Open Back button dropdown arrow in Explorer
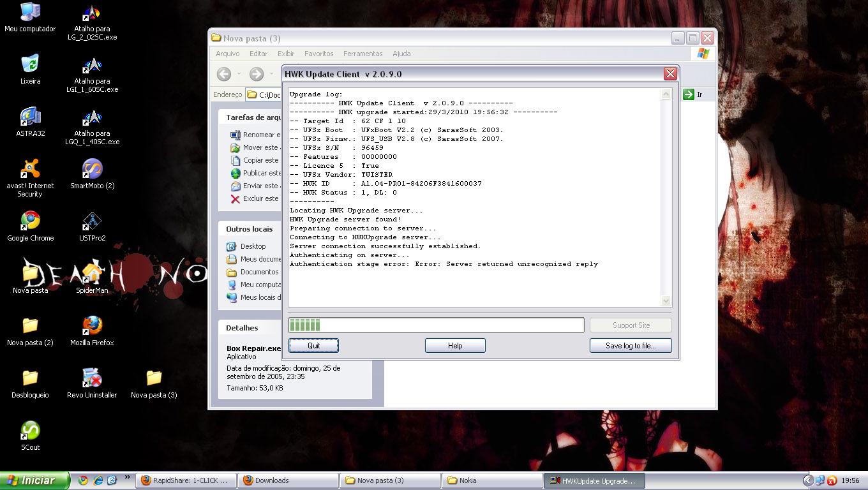This screenshot has height=490, width=868. [239, 74]
